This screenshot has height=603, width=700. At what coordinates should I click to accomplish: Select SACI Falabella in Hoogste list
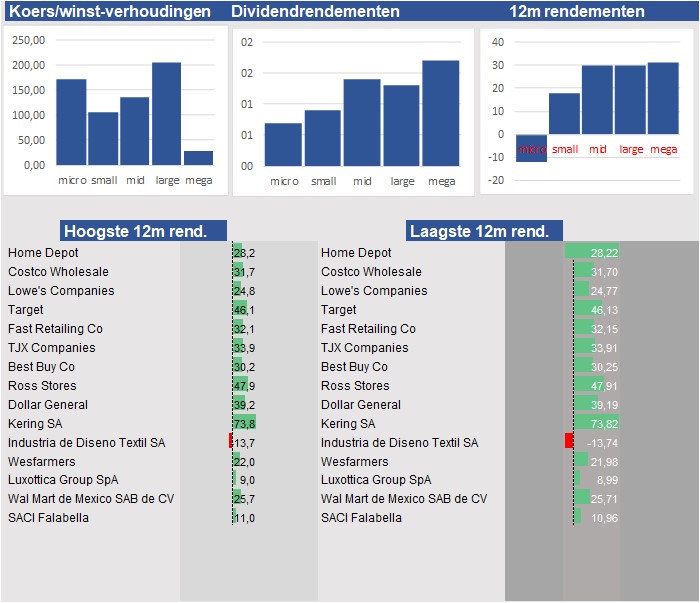[48, 517]
